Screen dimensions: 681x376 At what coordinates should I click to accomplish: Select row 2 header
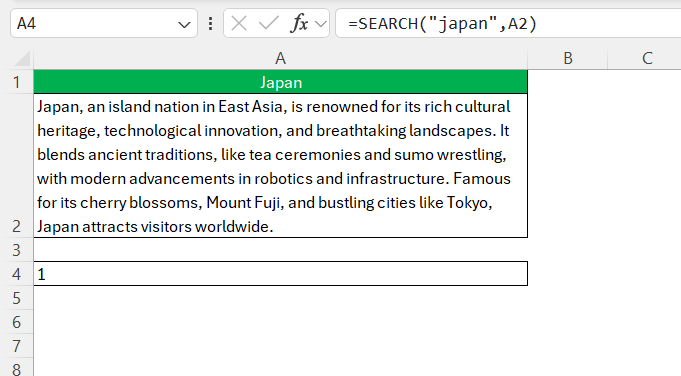(x=17, y=165)
